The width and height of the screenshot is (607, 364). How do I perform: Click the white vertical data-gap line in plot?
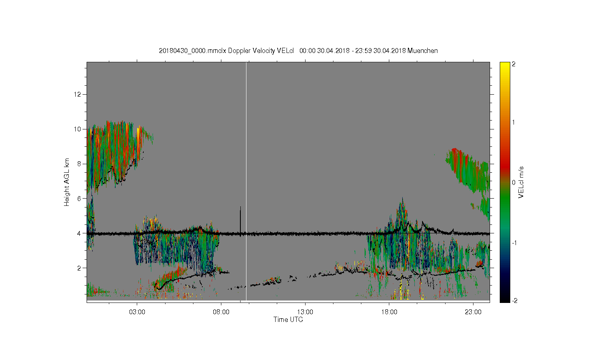[246, 182]
